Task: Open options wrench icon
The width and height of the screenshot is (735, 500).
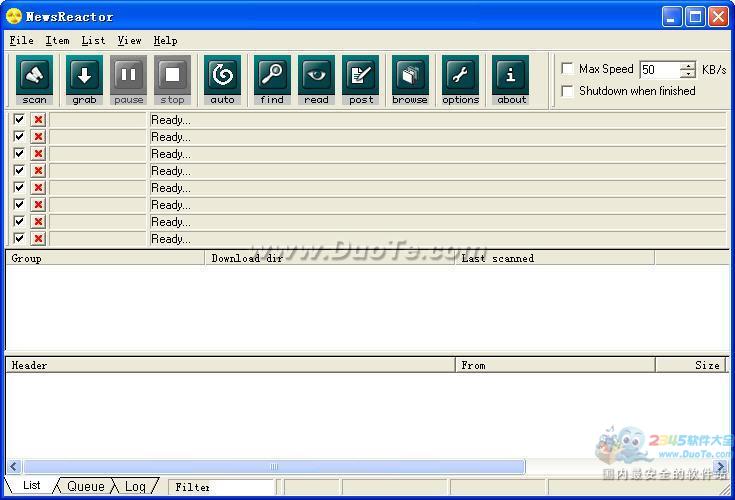Action: [x=460, y=80]
